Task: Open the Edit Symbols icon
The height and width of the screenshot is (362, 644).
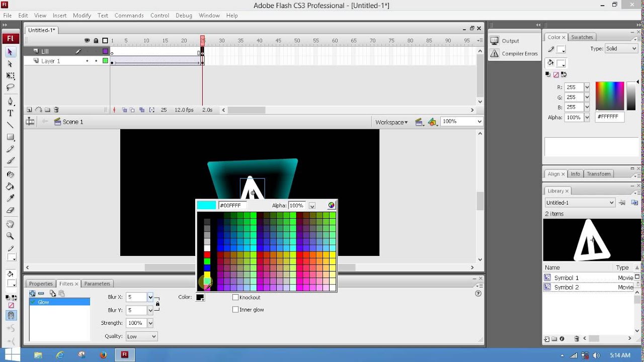Action: tap(432, 122)
